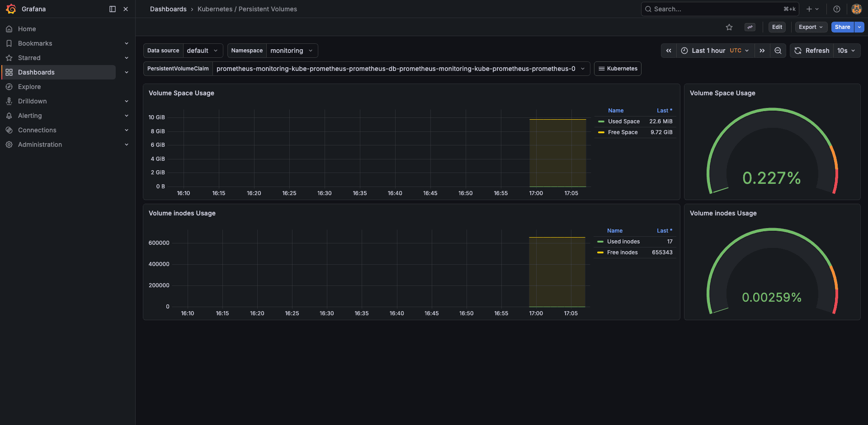The image size is (868, 425).
Task: Open the Explore section in the sidebar
Action: [x=29, y=86]
